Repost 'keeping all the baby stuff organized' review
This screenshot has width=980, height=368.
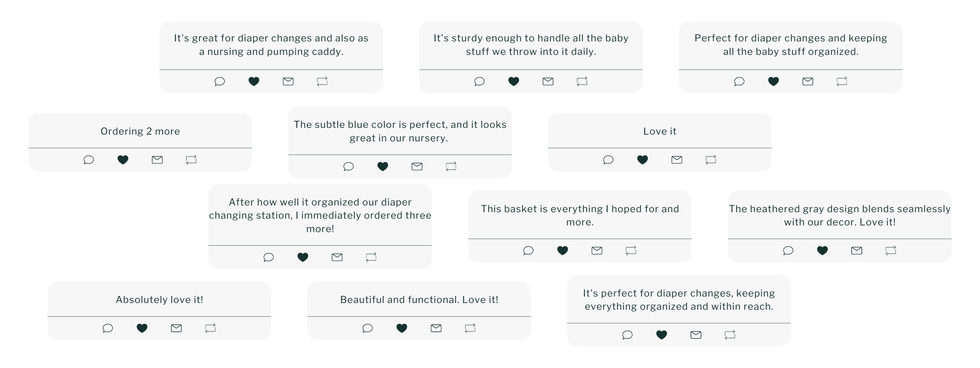(x=842, y=81)
